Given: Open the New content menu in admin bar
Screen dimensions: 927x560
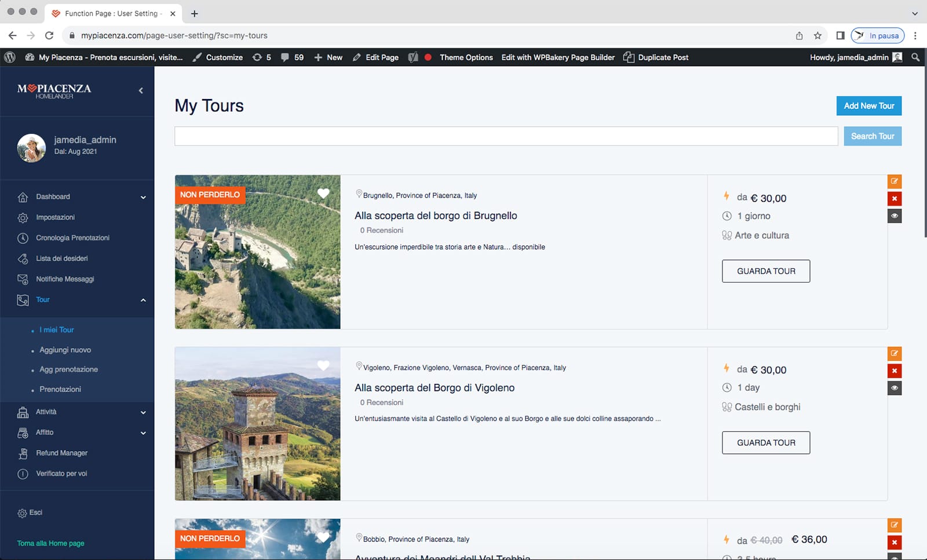Looking at the screenshot, I should click(x=328, y=57).
